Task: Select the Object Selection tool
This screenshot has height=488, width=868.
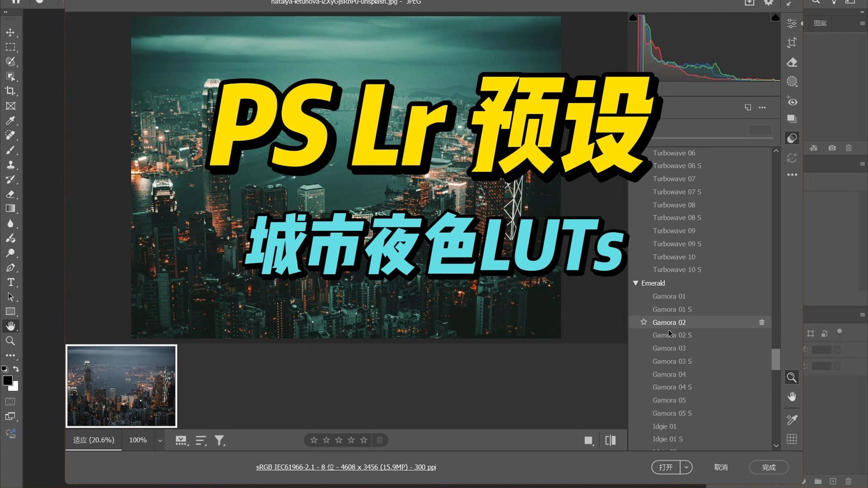Action: 10,76
